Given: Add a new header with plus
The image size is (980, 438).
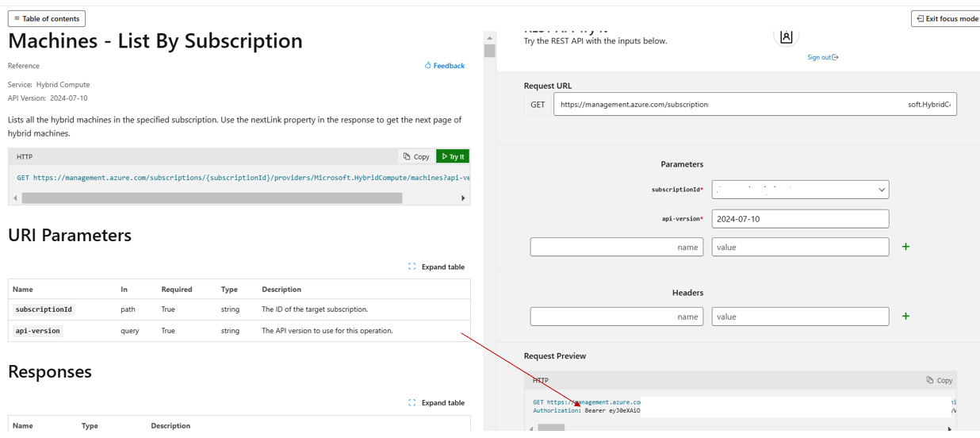Looking at the screenshot, I should [905, 316].
